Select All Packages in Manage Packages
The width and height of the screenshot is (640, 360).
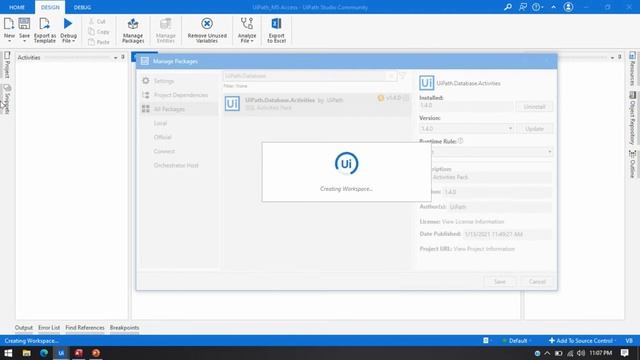coord(179,109)
